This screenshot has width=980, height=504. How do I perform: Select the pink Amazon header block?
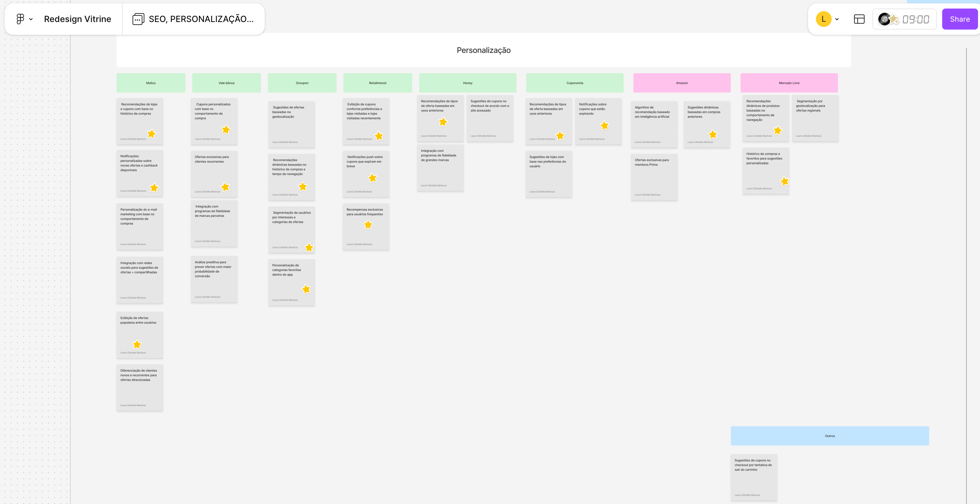(682, 83)
